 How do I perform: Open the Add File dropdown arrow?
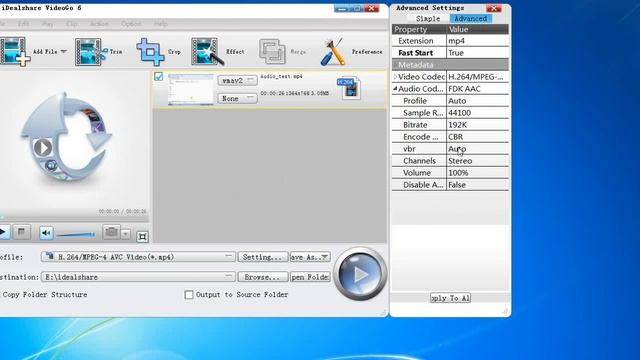click(x=64, y=51)
